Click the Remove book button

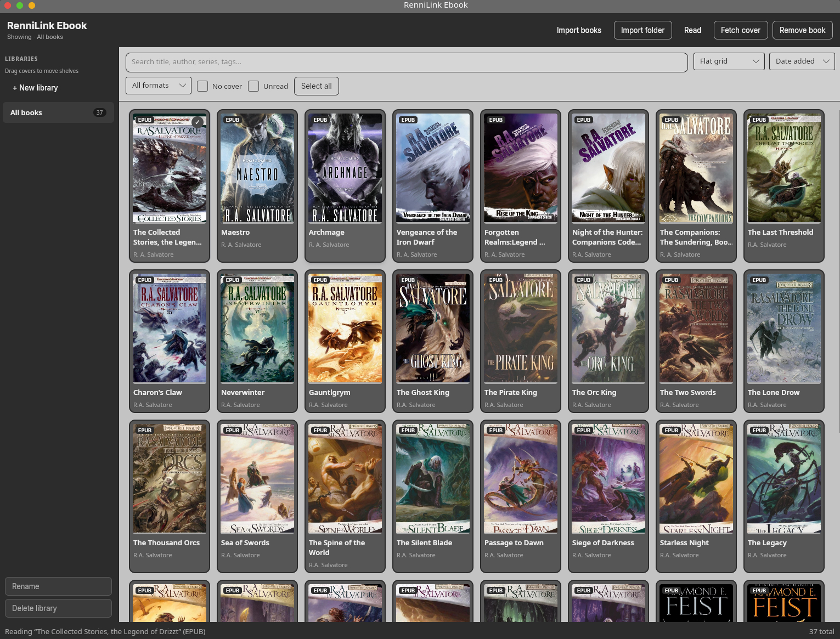[802, 30]
